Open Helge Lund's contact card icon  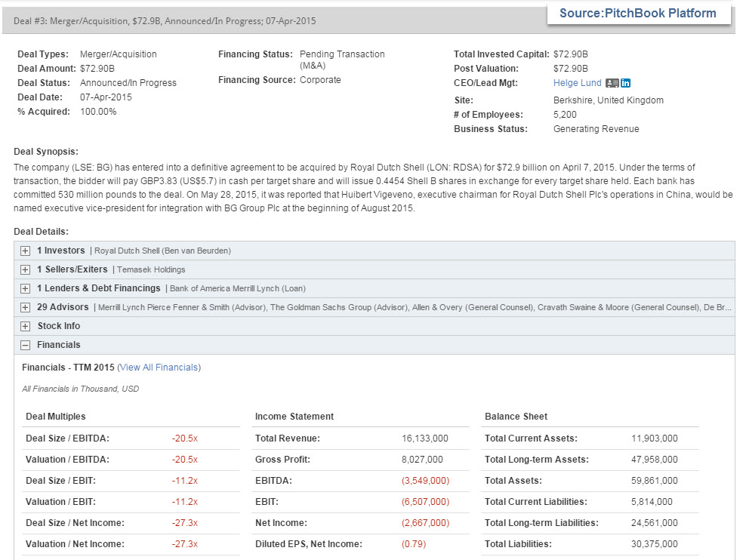(x=612, y=83)
